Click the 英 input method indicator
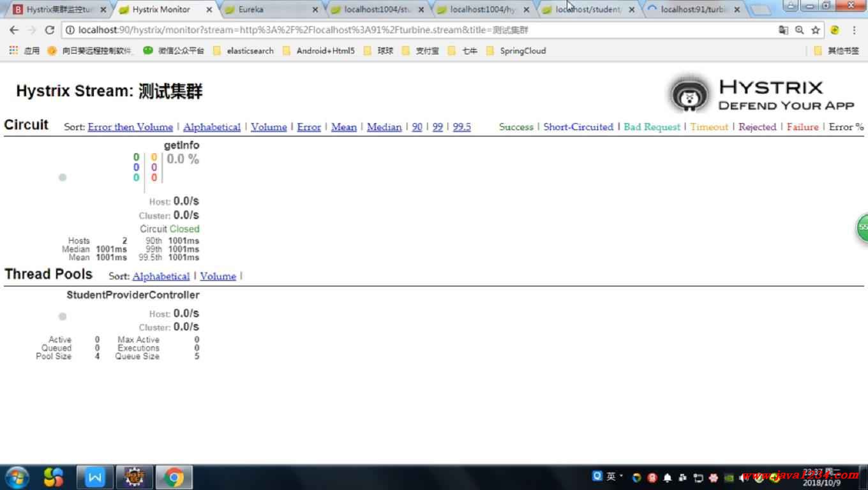This screenshot has height=490, width=868. [611, 477]
